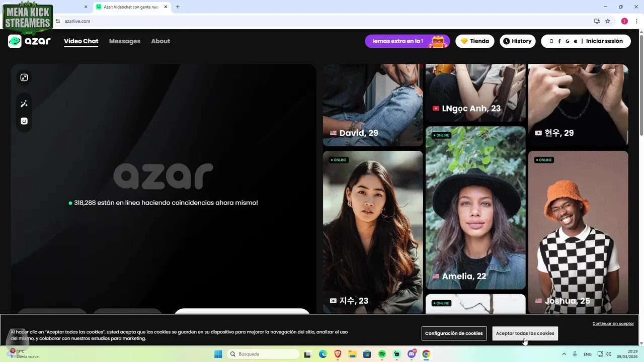The height and width of the screenshot is (362, 644).
Task: Open 지수, 23 profile card
Action: 373,232
